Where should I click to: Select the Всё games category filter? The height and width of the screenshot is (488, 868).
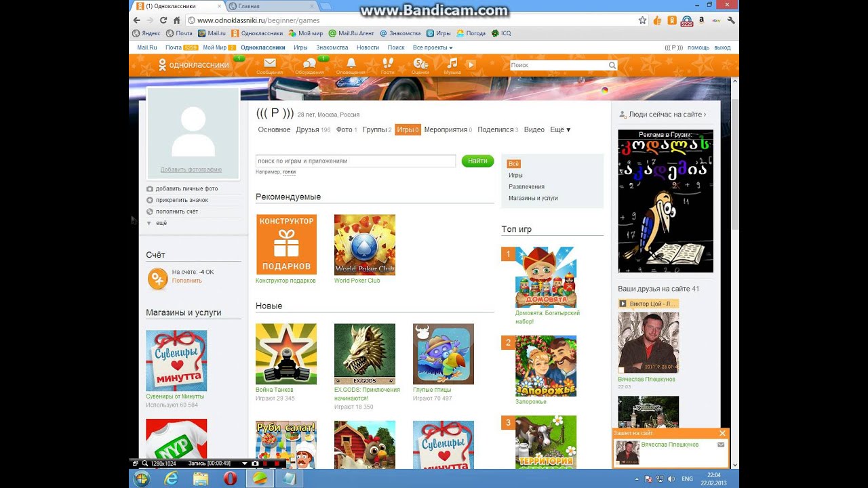tap(513, 164)
